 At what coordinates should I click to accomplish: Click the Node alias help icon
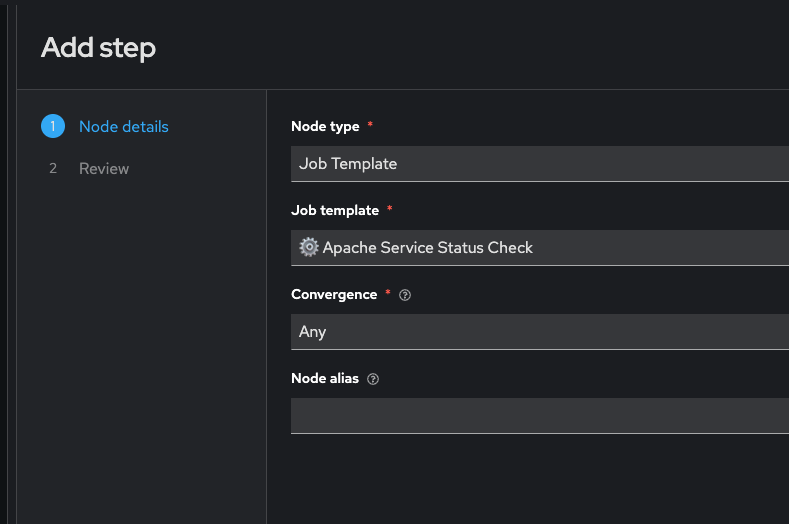tap(373, 379)
